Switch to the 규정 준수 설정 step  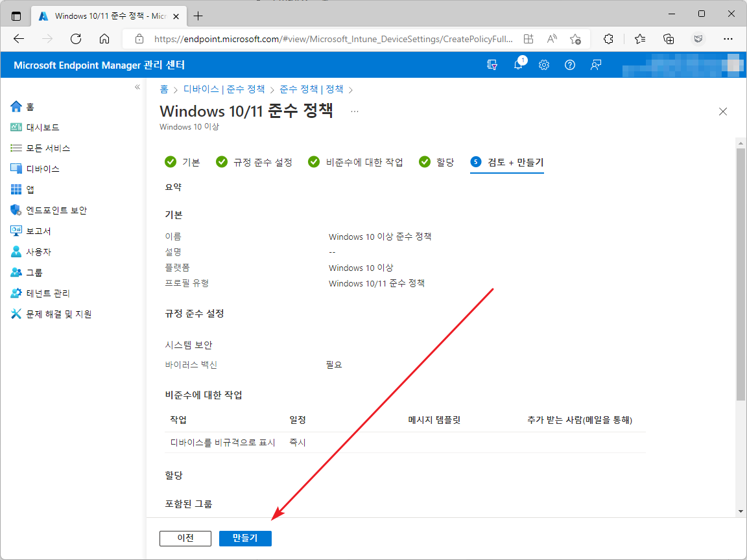coord(254,163)
